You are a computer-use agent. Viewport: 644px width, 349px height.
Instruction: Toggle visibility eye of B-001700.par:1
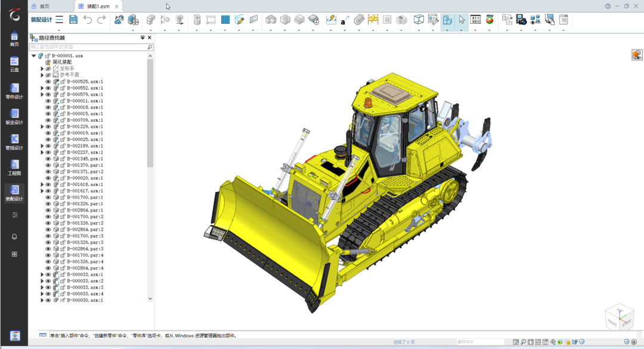pyautogui.click(x=48, y=197)
